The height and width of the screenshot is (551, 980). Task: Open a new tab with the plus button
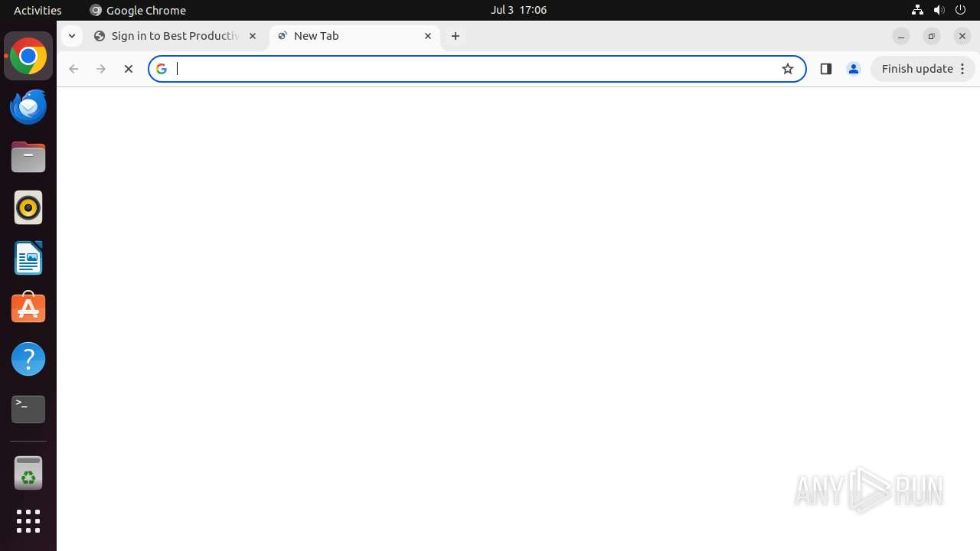pyautogui.click(x=456, y=36)
